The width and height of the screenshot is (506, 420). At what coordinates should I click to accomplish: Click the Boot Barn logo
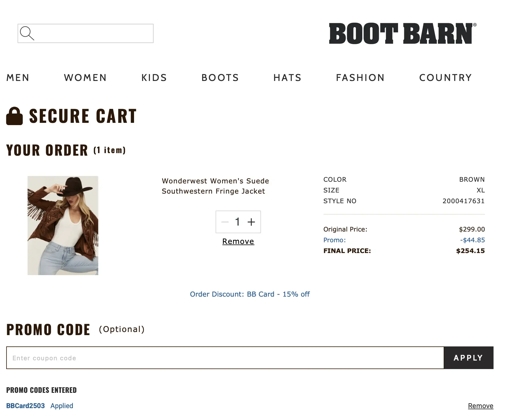point(402,34)
